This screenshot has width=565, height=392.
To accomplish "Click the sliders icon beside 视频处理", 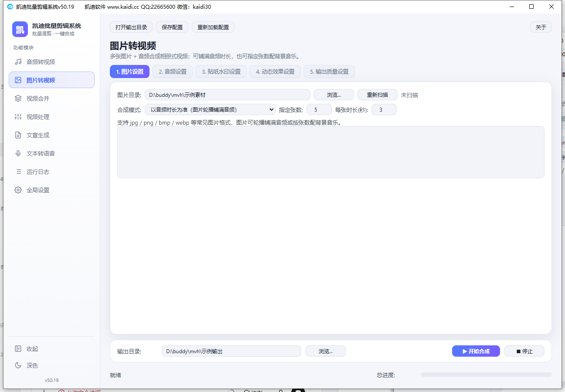I will 18,117.
